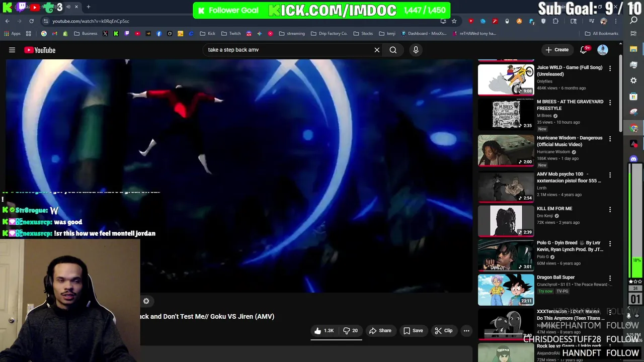The width and height of the screenshot is (644, 362).
Task: Go to YouTube home via logo
Action: point(40,50)
